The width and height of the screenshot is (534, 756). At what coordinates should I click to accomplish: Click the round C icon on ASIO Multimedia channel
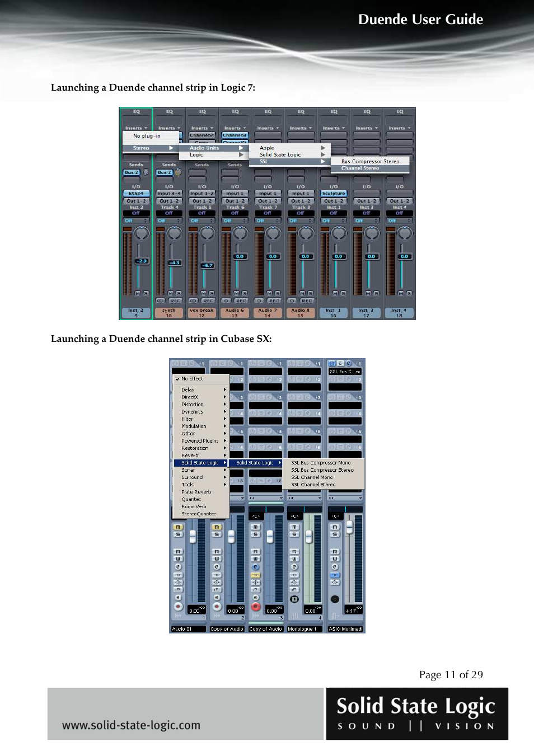(335, 599)
